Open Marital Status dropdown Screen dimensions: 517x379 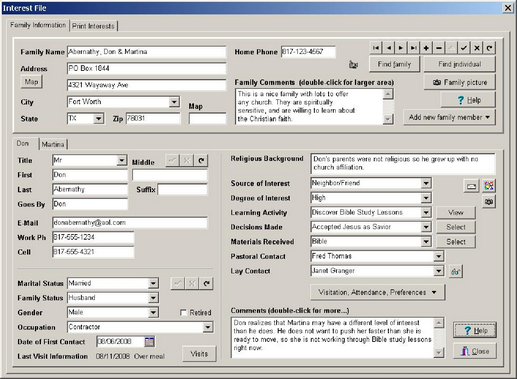click(x=153, y=283)
